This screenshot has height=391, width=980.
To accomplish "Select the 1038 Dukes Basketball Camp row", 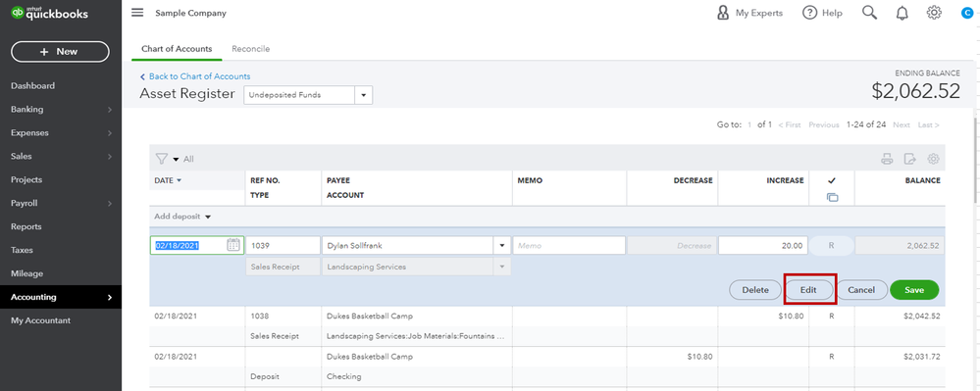I will click(547, 326).
